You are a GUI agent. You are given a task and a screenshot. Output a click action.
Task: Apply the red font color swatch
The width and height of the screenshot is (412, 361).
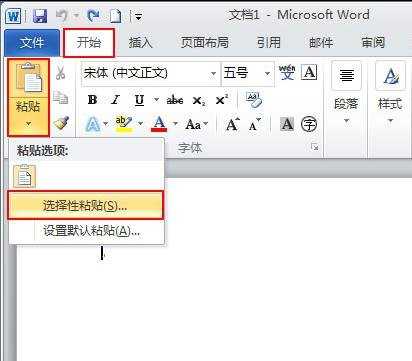coord(159,124)
